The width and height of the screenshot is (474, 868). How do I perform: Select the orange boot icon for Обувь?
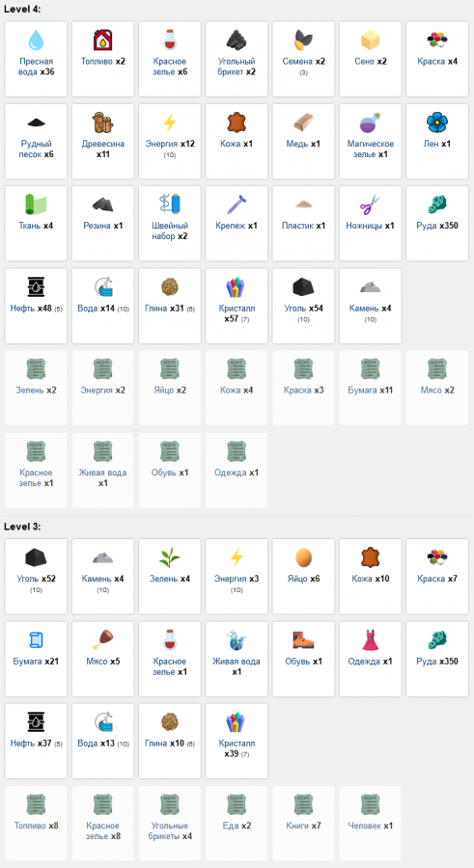[x=303, y=640]
